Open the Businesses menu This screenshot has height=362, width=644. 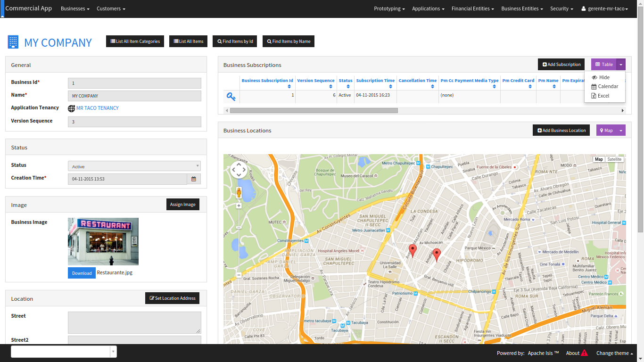pyautogui.click(x=75, y=9)
